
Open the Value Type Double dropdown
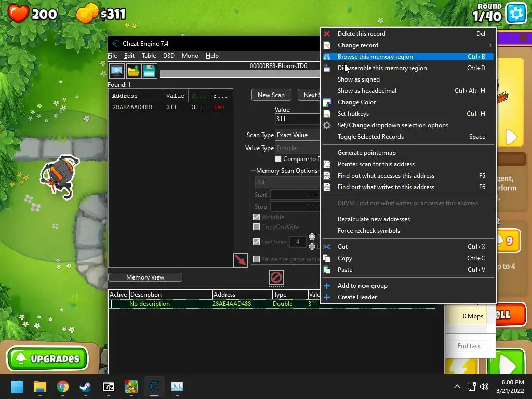point(297,148)
